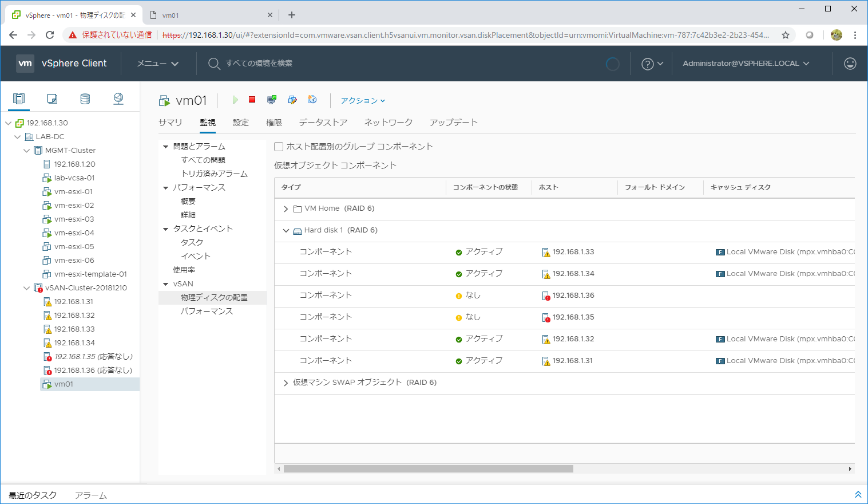Sort by the コンポーネントの状態 column header
The width and height of the screenshot is (868, 504).
tap(485, 187)
